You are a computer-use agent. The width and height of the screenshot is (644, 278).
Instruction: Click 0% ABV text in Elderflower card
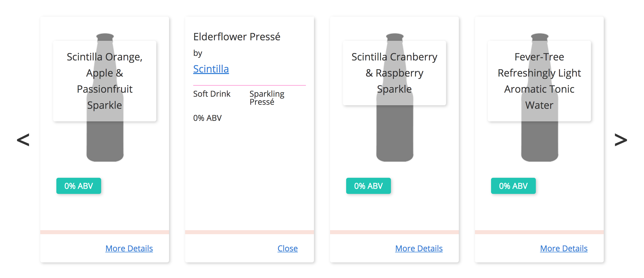pyautogui.click(x=207, y=118)
